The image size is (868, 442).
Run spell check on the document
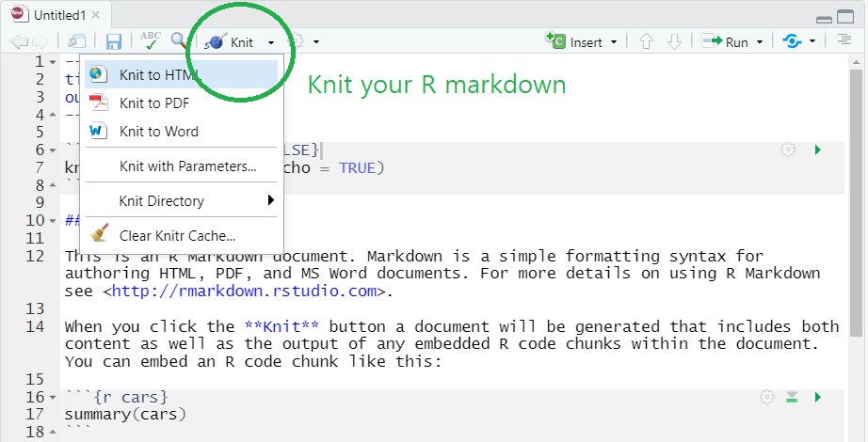[x=150, y=41]
